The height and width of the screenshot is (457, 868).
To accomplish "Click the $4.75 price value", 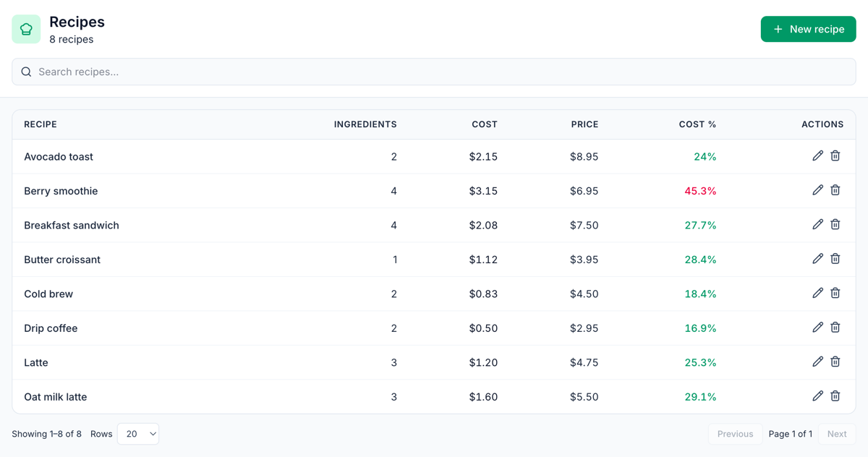I will coord(584,363).
